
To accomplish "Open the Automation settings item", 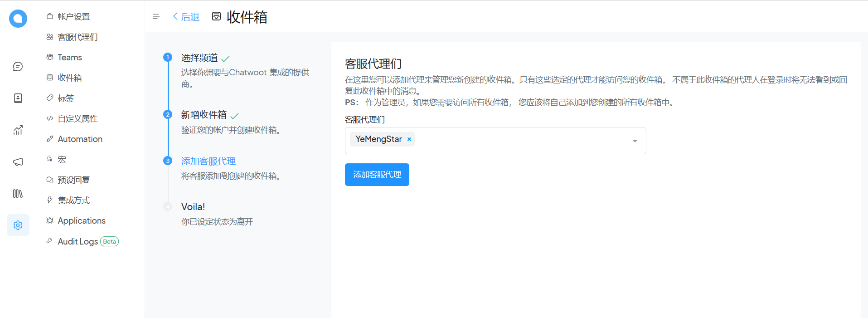I will pyautogui.click(x=80, y=139).
